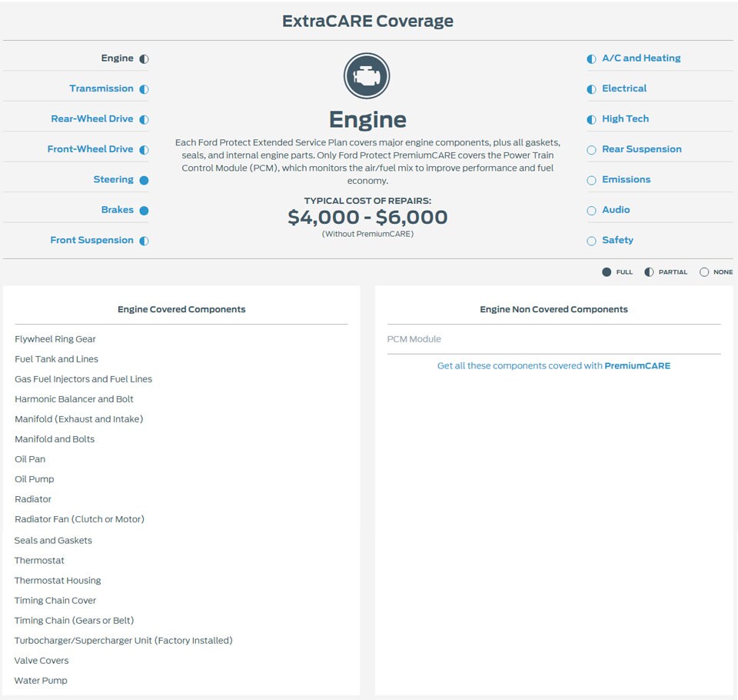The width and height of the screenshot is (738, 700).
Task: Click the 'Oil Pump' entry
Action: [x=35, y=479]
